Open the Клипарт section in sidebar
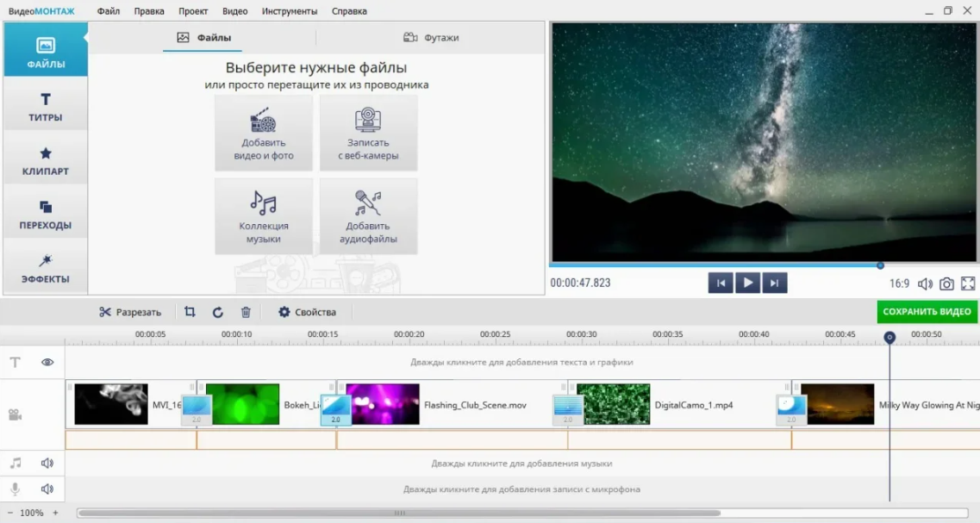The image size is (980, 523). click(x=46, y=161)
